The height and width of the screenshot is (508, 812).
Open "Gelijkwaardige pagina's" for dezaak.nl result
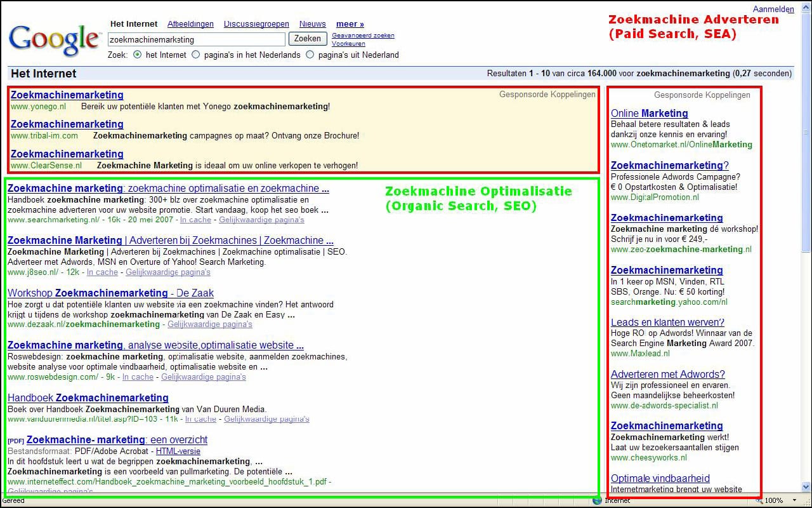pos(209,324)
